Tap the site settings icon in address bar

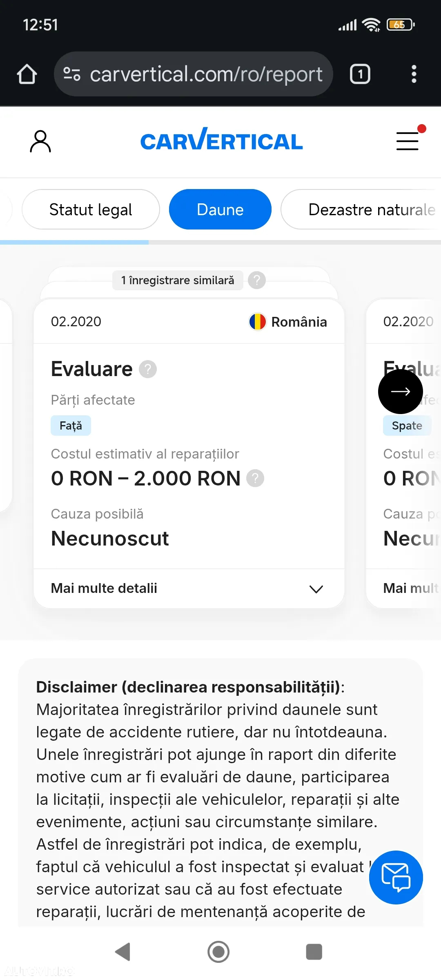click(72, 74)
